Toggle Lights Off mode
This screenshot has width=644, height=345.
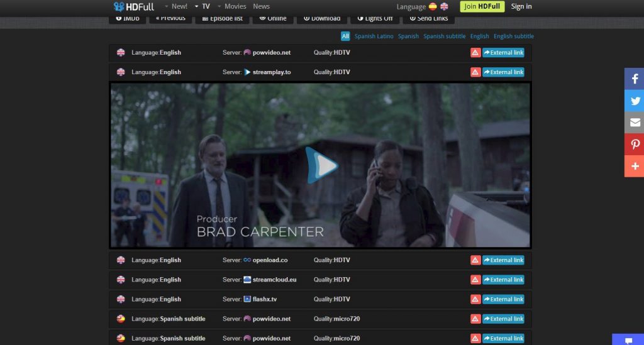[375, 19]
